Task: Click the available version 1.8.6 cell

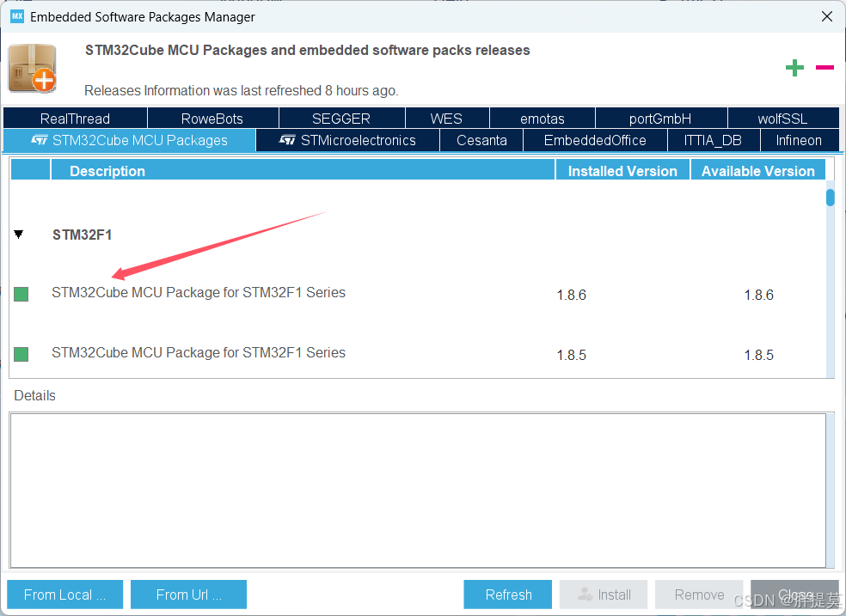Action: point(758,295)
